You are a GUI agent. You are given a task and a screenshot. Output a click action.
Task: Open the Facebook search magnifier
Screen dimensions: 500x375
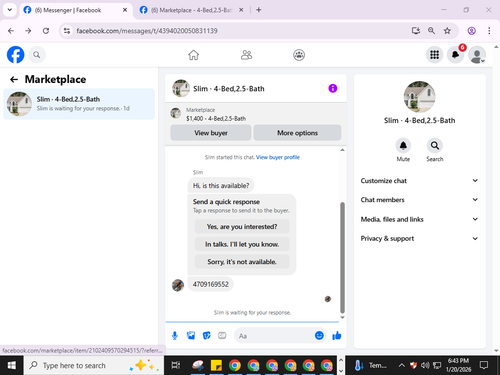click(37, 55)
